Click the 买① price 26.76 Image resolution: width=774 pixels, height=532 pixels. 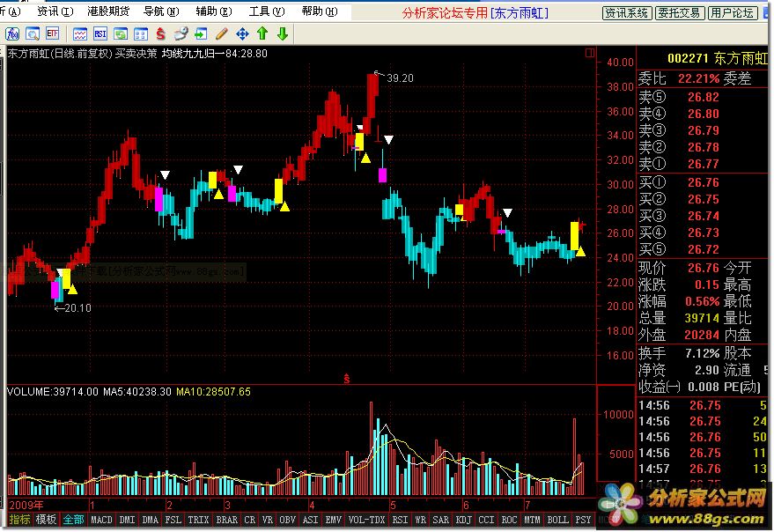[x=704, y=183]
